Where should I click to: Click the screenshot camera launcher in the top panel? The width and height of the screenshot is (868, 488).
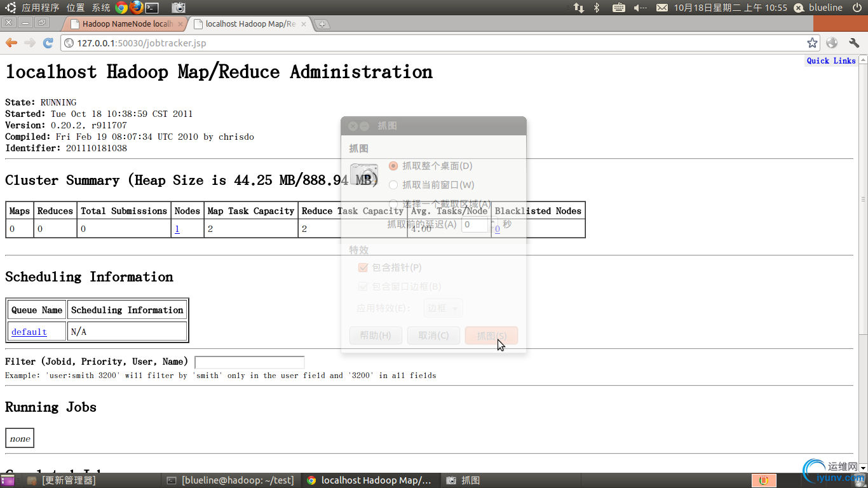179,8
